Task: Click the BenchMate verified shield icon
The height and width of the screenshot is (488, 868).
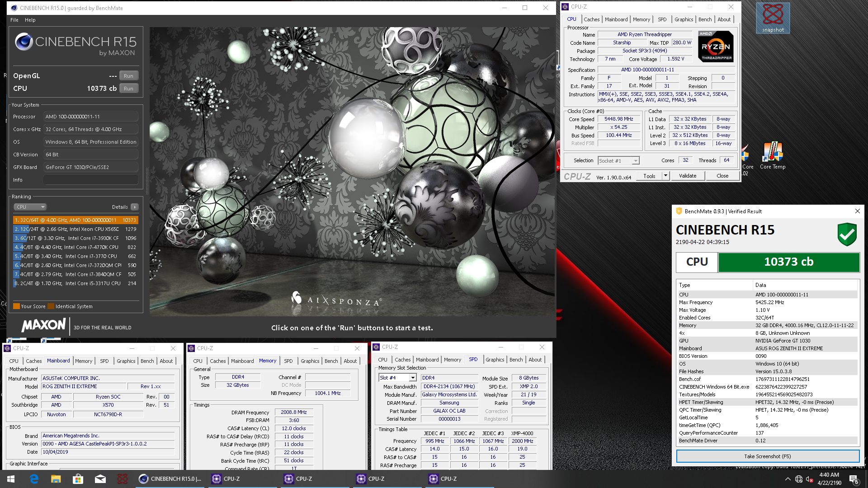Action: pyautogui.click(x=847, y=235)
